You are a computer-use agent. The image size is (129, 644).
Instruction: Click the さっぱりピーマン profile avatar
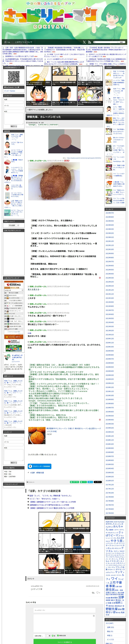[x=7, y=357]
